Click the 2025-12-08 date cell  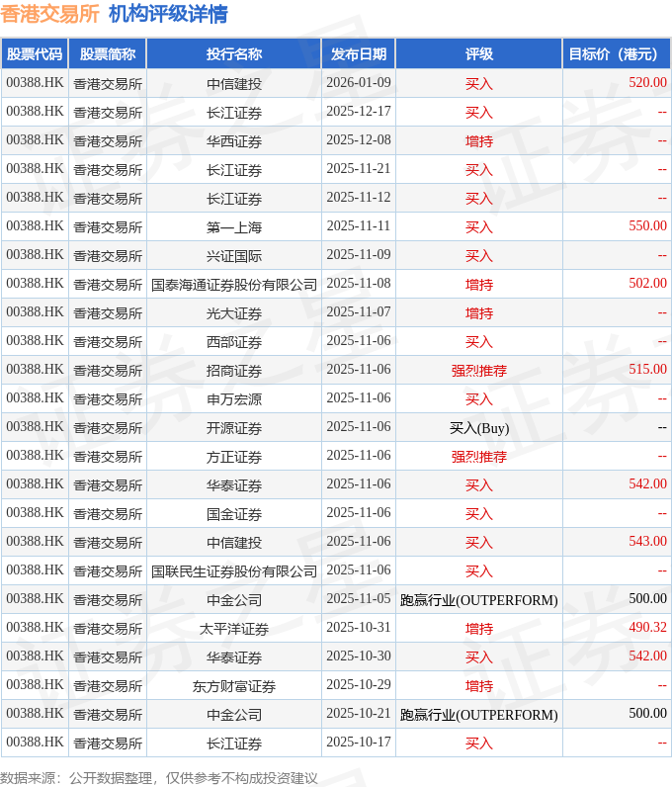pyautogui.click(x=359, y=140)
